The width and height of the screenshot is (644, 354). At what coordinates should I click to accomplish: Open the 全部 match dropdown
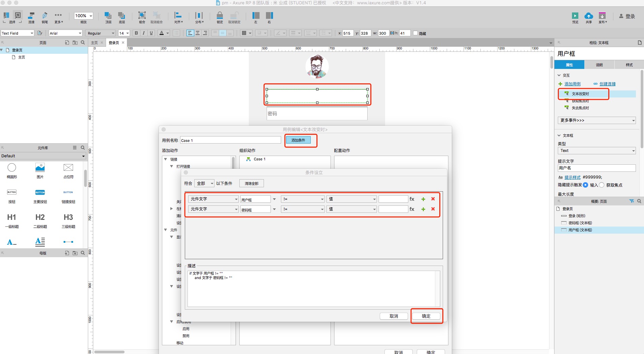[x=204, y=183]
